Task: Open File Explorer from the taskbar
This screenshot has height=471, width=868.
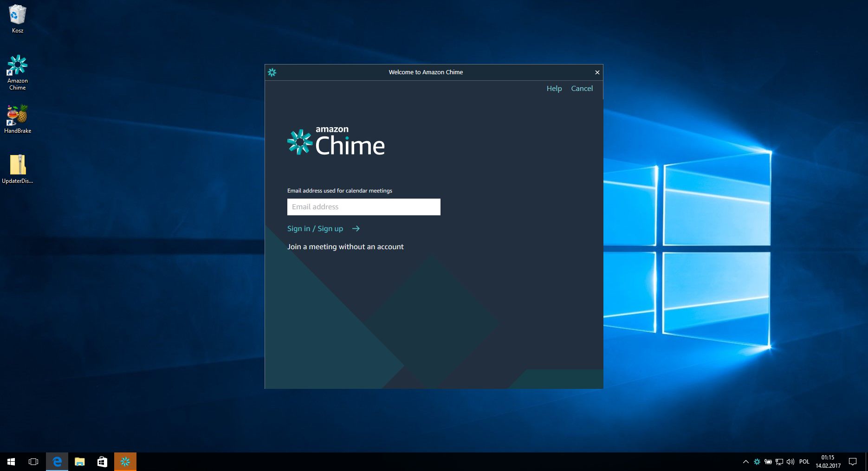Action: pyautogui.click(x=79, y=461)
